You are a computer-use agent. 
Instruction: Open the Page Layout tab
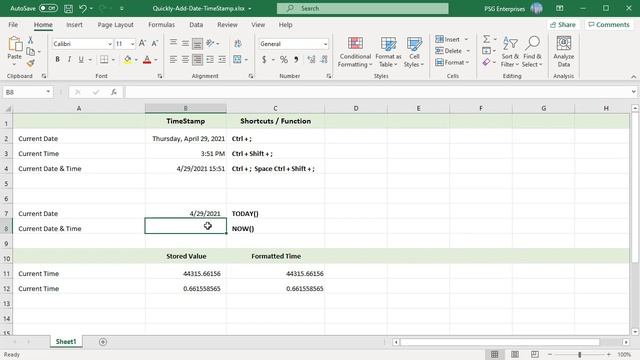pos(116,24)
